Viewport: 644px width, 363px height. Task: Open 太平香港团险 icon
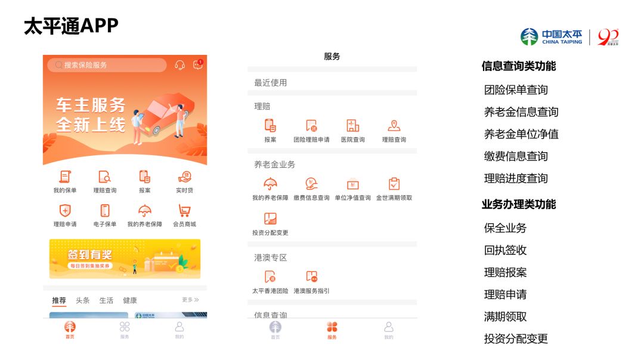[270, 282]
